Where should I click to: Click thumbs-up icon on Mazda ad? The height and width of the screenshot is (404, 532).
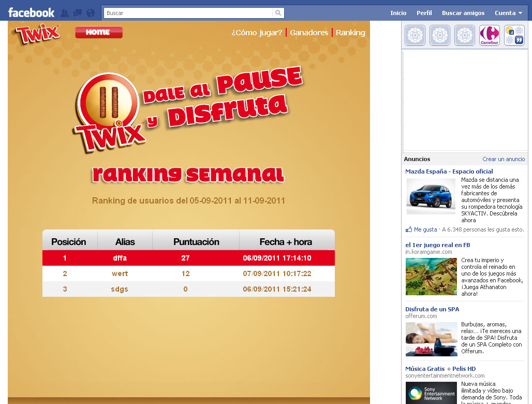(x=409, y=229)
